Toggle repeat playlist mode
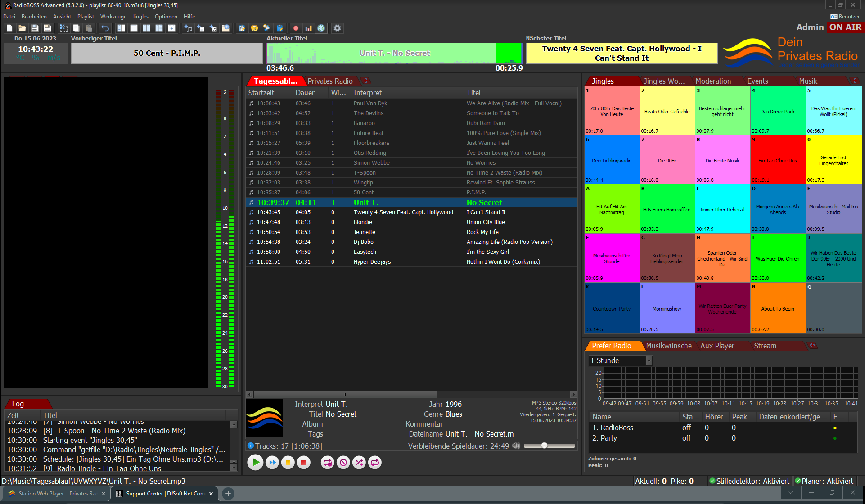This screenshot has width=865, height=504. coord(375,462)
